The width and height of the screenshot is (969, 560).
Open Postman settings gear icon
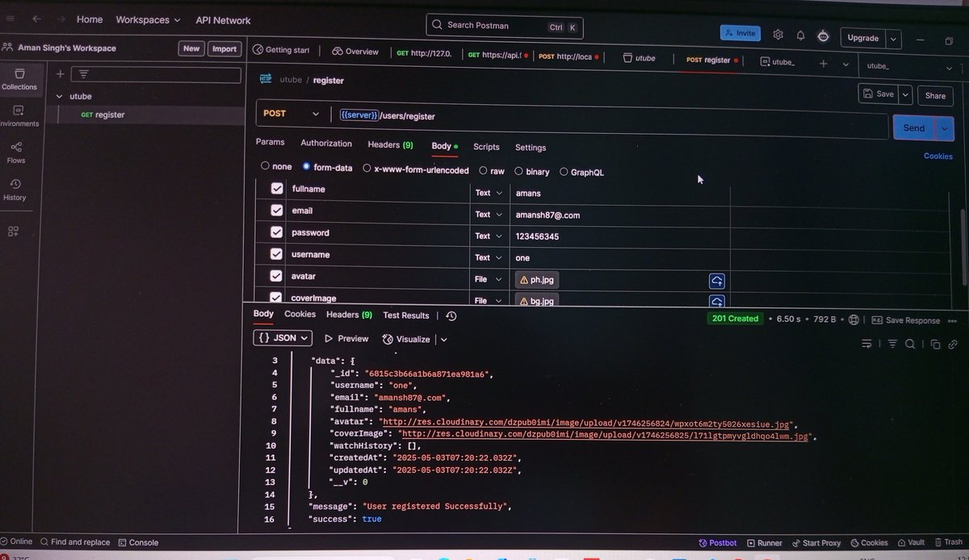(x=778, y=35)
